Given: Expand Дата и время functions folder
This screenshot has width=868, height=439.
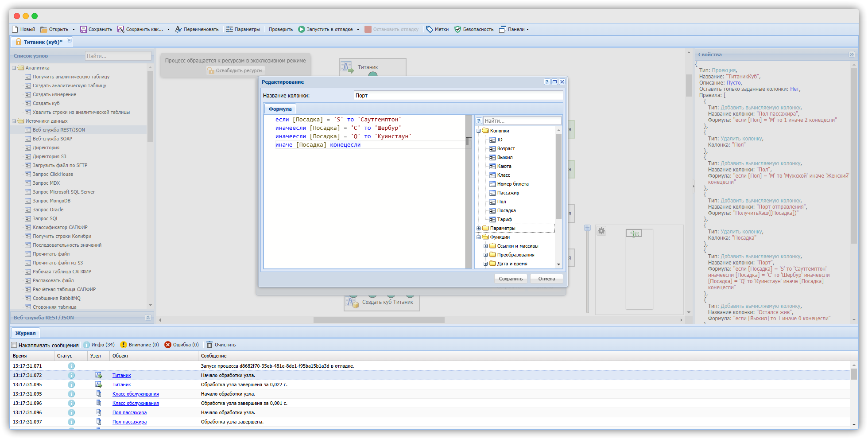Looking at the screenshot, I should (485, 264).
